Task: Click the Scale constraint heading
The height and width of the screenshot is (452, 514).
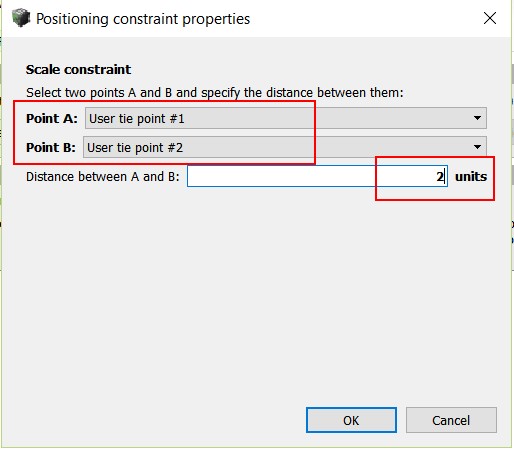Action: (78, 69)
